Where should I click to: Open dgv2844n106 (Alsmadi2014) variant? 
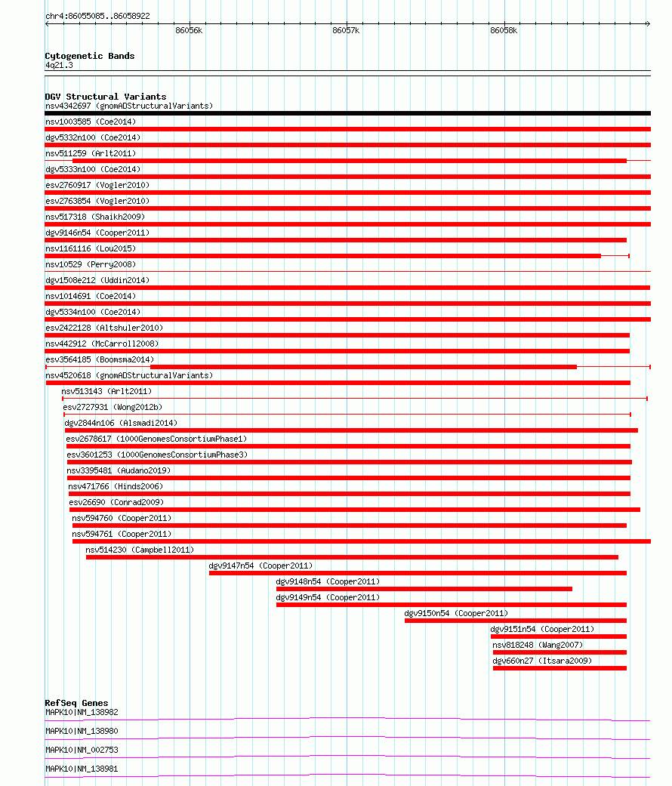(121, 423)
